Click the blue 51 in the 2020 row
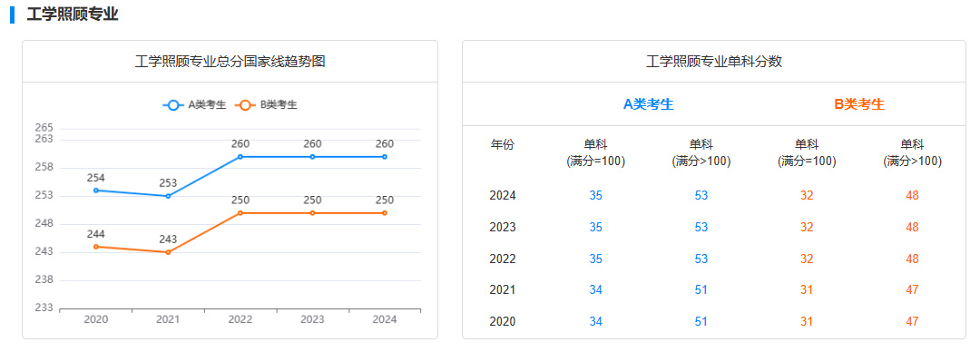The width and height of the screenshot is (980, 352). (701, 321)
